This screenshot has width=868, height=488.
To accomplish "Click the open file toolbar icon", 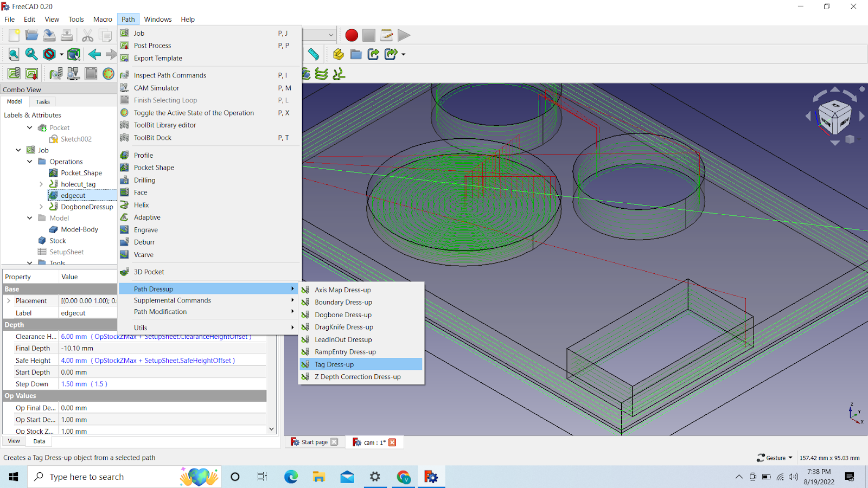I will (x=31, y=35).
